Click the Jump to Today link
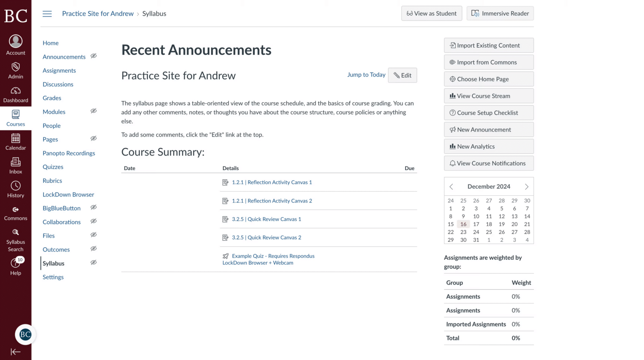 (x=366, y=75)
